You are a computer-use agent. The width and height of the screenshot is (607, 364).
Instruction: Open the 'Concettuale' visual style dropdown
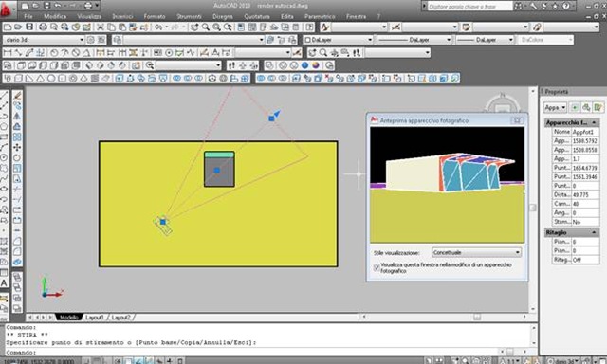click(x=476, y=252)
